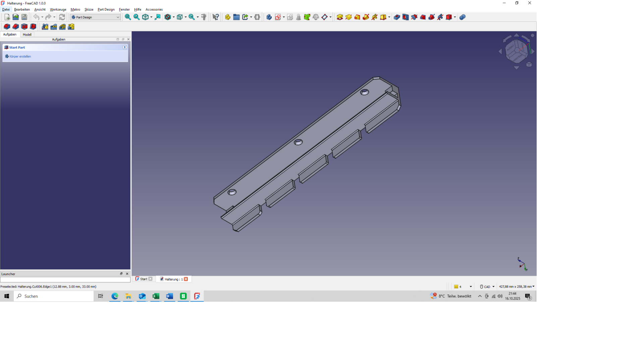Click the Boolean operation icon
This screenshot has width=644, height=362.
click(x=463, y=17)
